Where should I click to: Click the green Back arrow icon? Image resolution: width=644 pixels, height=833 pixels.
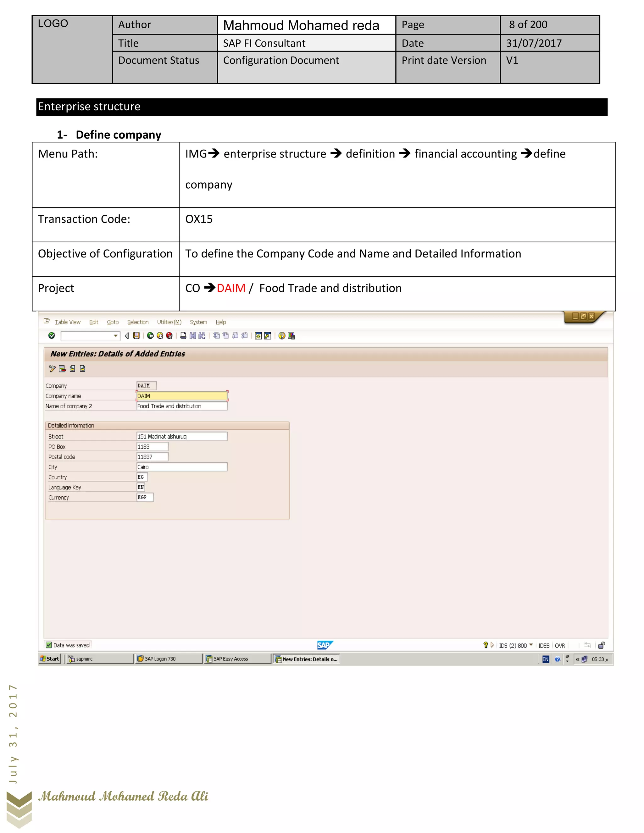(150, 336)
